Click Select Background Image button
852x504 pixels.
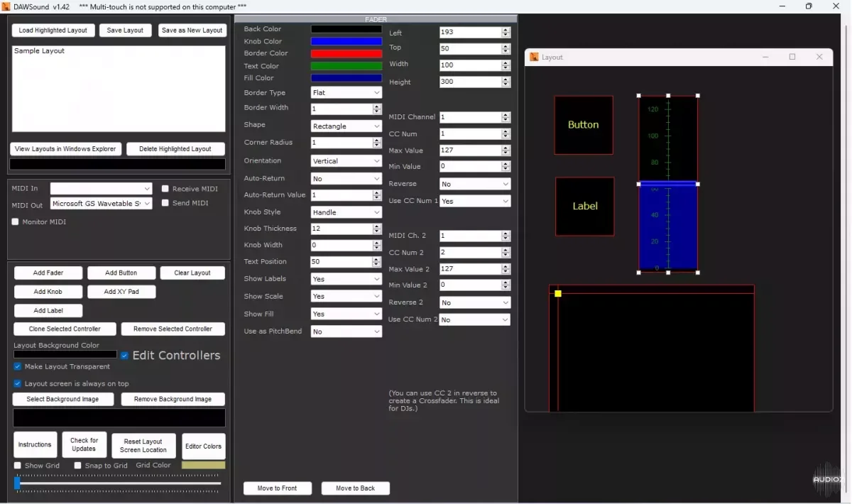tap(62, 400)
